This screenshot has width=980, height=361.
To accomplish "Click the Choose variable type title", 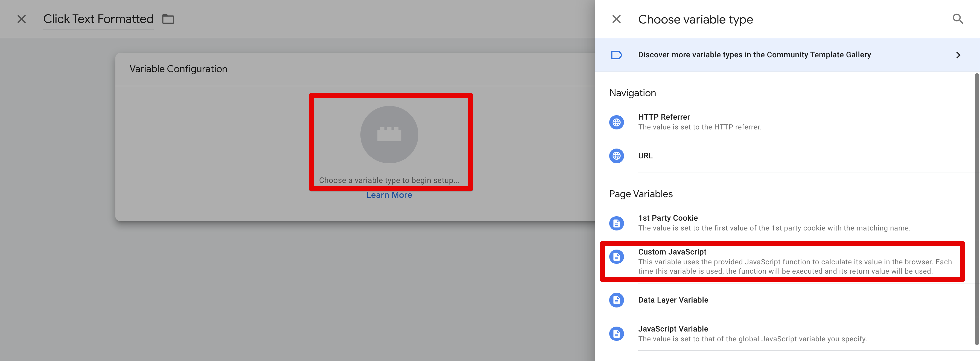I will (695, 19).
